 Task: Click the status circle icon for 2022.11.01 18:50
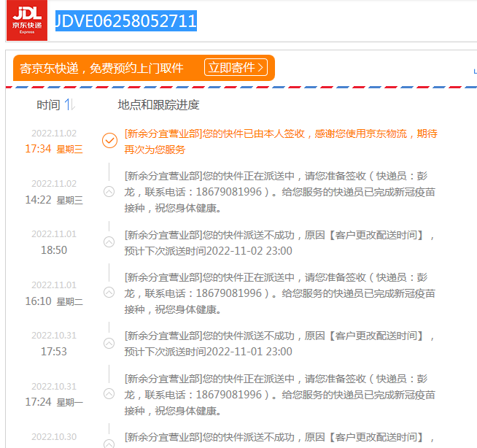[109, 242]
